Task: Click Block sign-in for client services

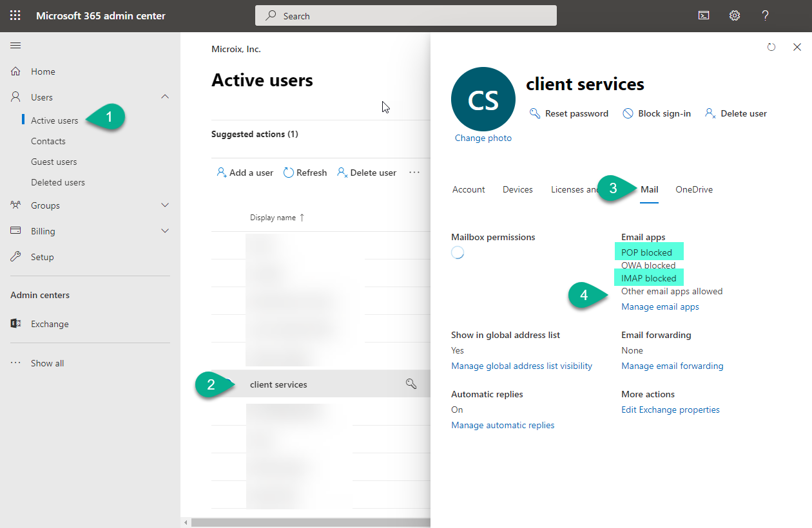Action: coord(657,113)
